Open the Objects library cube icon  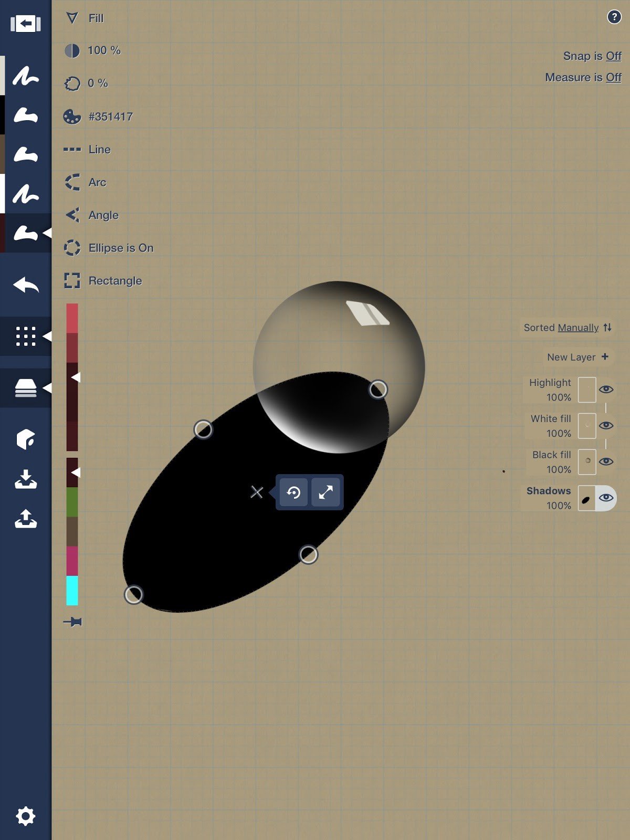pos(26,439)
